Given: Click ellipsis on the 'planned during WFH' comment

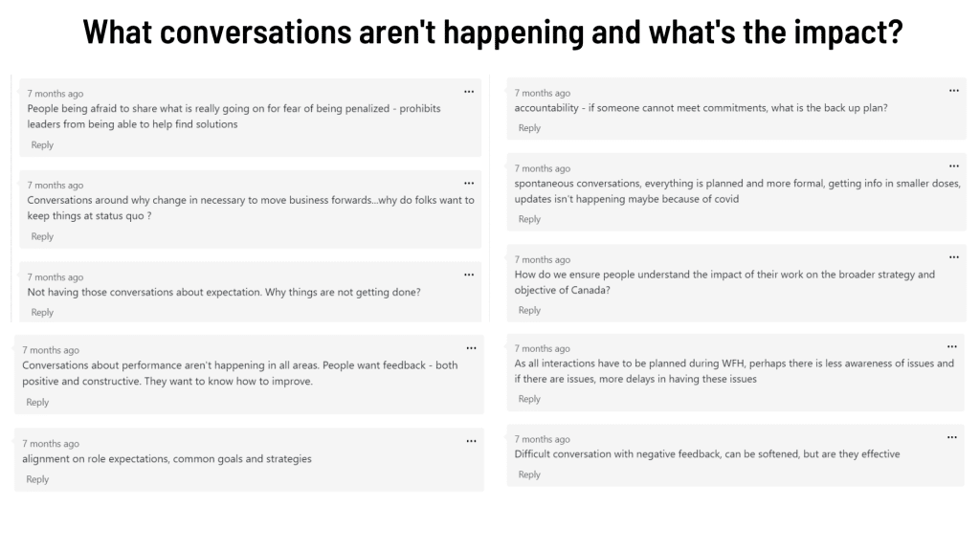Looking at the screenshot, I should pyautogui.click(x=952, y=346).
